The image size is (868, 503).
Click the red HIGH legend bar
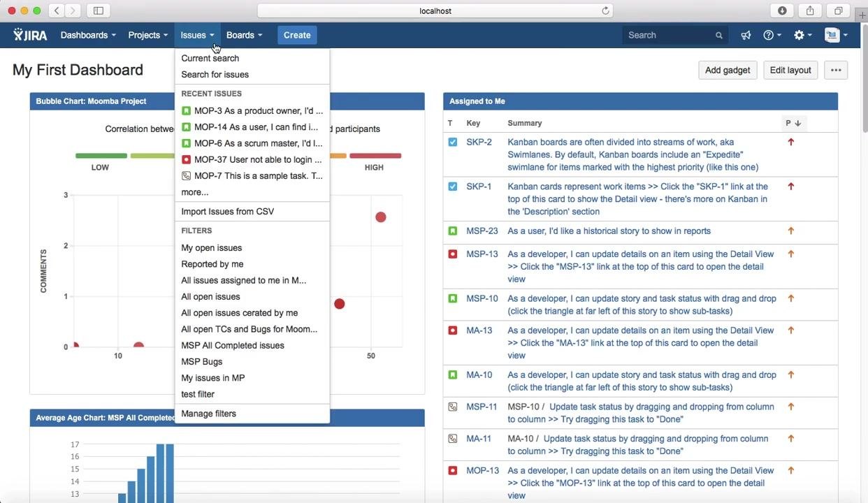375,156
